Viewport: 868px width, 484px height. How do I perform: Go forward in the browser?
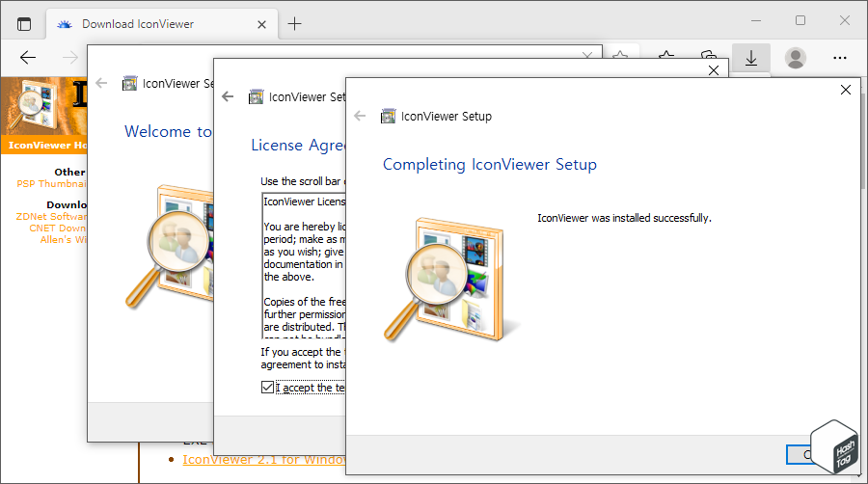point(70,57)
